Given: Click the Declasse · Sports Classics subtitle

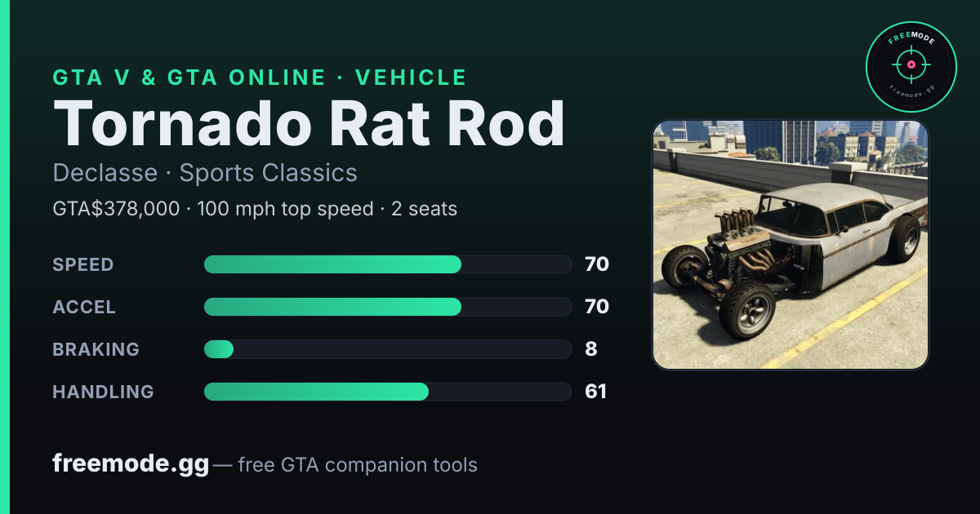Looking at the screenshot, I should tap(205, 173).
